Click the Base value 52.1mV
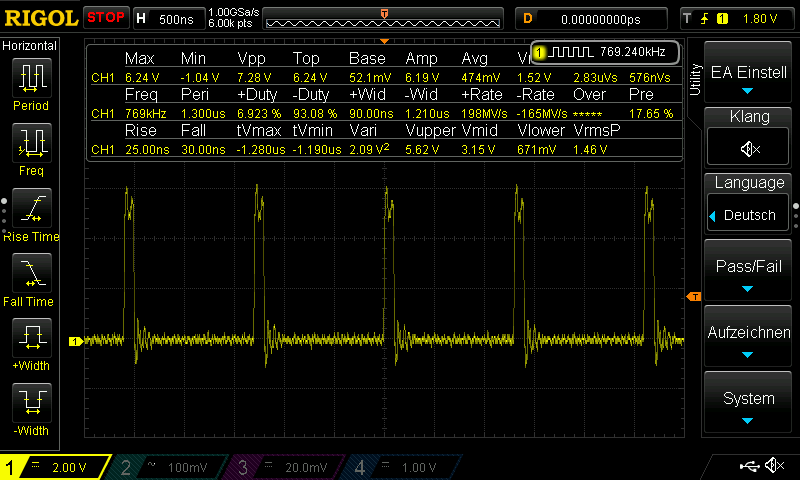The height and width of the screenshot is (480, 800). coord(370,78)
